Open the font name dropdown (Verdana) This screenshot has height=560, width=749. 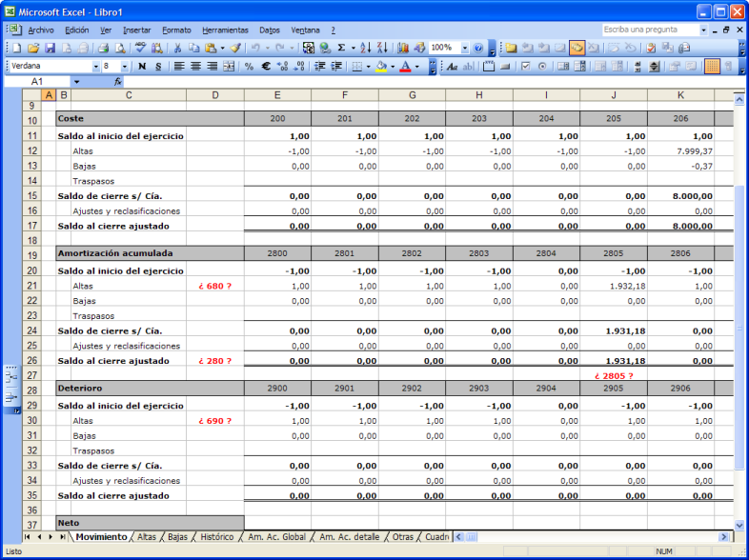[x=96, y=67]
